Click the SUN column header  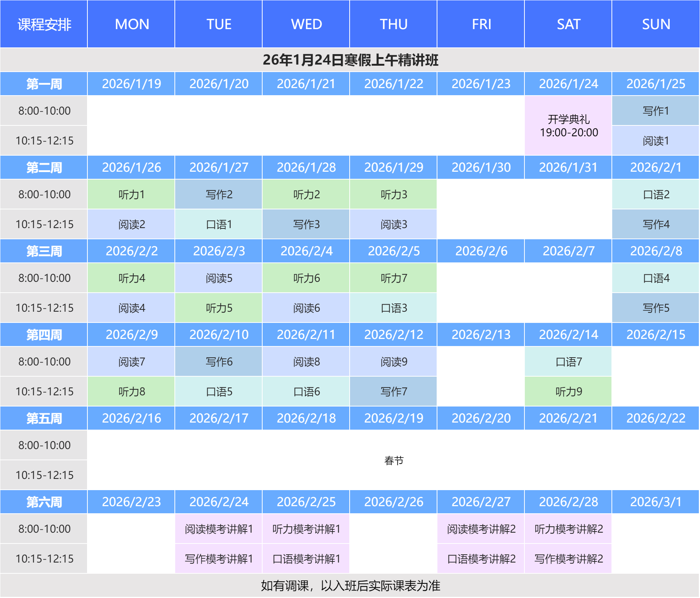click(656, 24)
